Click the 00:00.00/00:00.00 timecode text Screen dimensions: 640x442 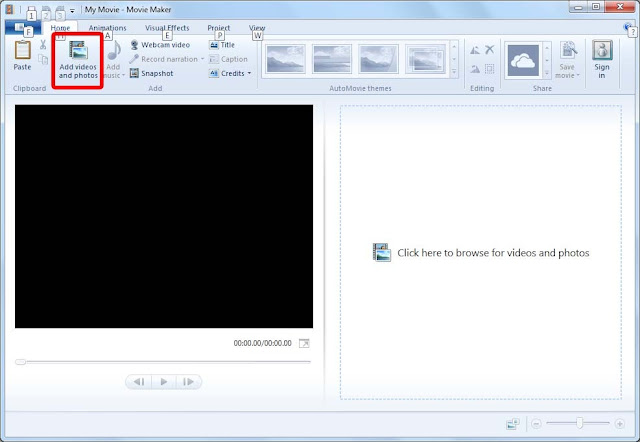point(262,343)
